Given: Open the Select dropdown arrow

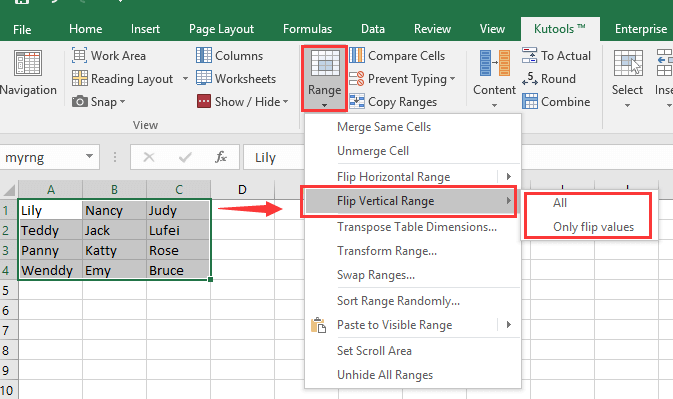Looking at the screenshot, I should pos(628,105).
